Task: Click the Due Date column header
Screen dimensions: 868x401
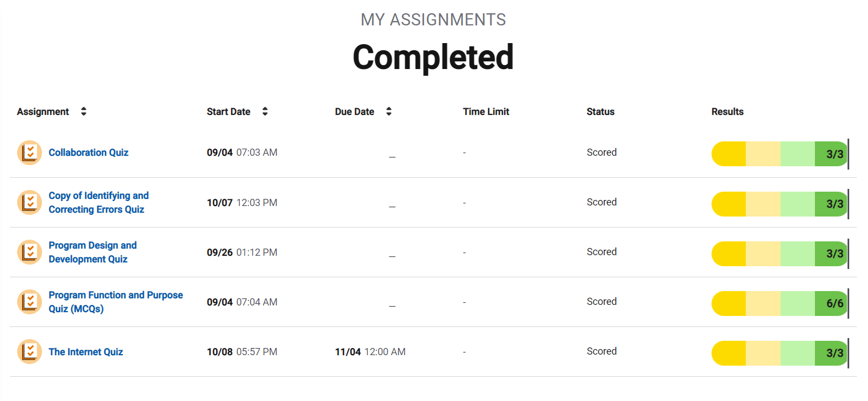Action: click(354, 112)
